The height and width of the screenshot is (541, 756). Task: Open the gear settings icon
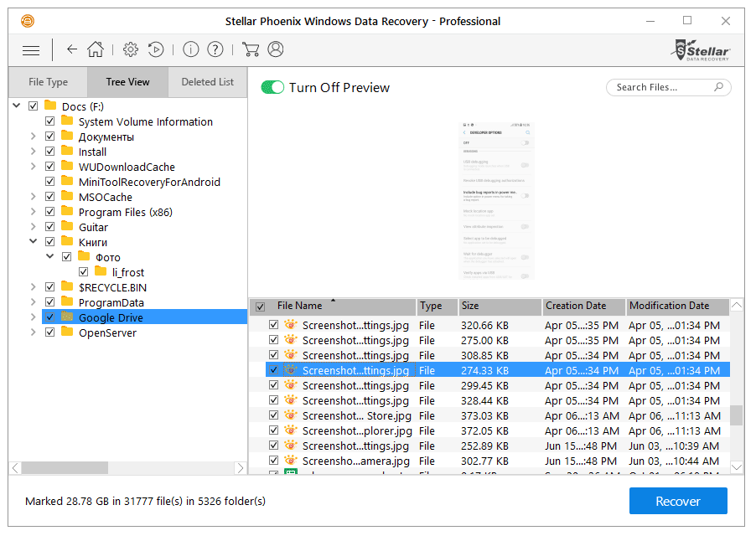(x=131, y=49)
